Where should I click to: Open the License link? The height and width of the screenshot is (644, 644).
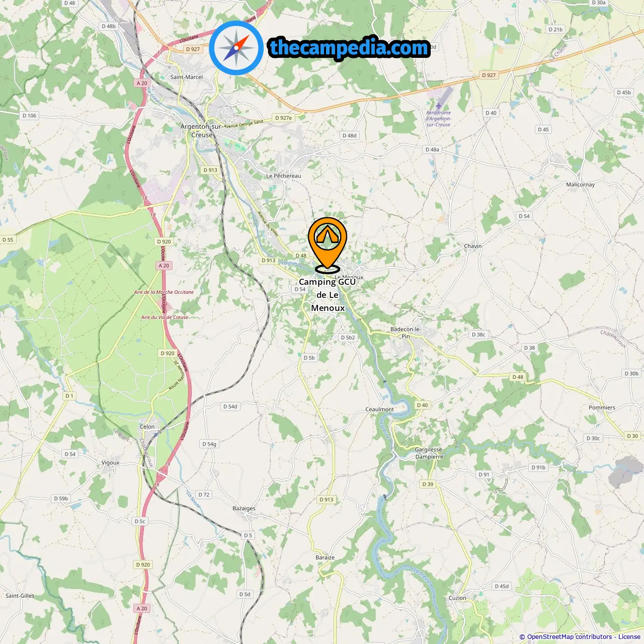629,637
